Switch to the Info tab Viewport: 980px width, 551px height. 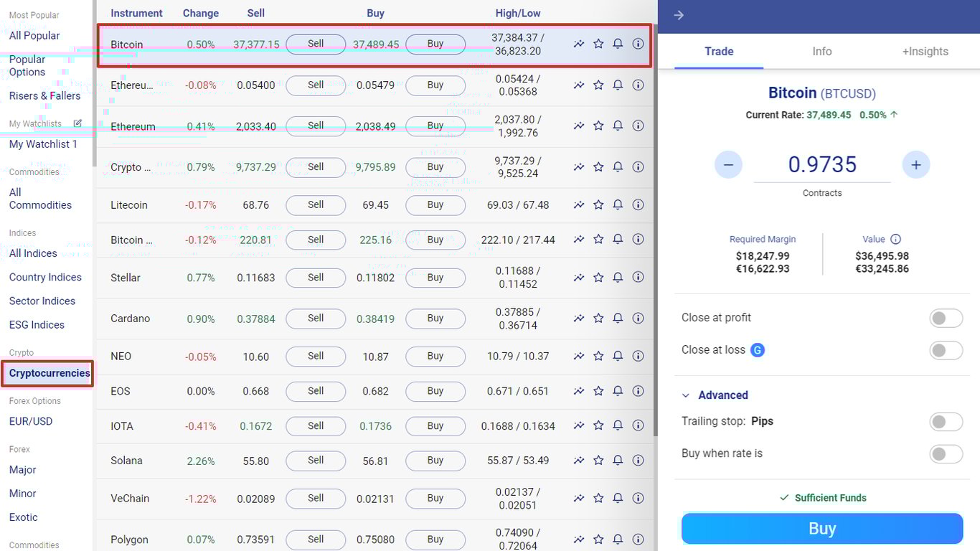(x=821, y=51)
